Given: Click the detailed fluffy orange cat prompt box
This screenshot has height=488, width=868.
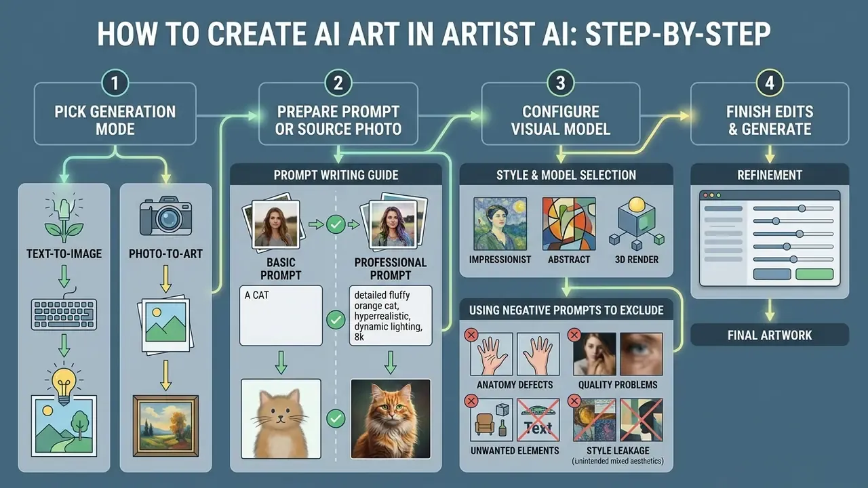Looking at the screenshot, I should pos(391,316).
